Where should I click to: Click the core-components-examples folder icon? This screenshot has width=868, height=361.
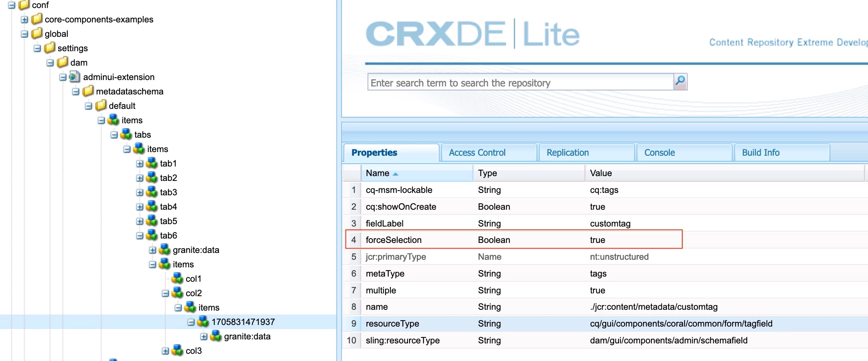pyautogui.click(x=37, y=19)
